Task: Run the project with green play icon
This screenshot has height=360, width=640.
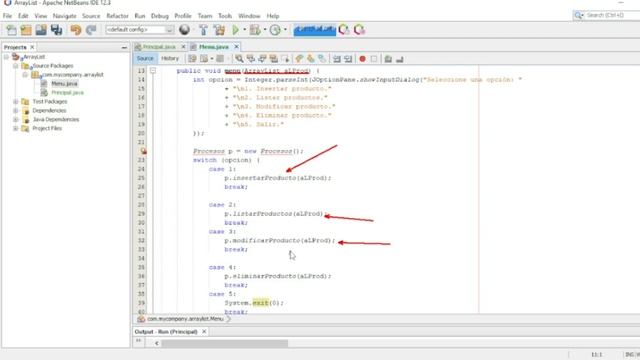Action: 236,30
